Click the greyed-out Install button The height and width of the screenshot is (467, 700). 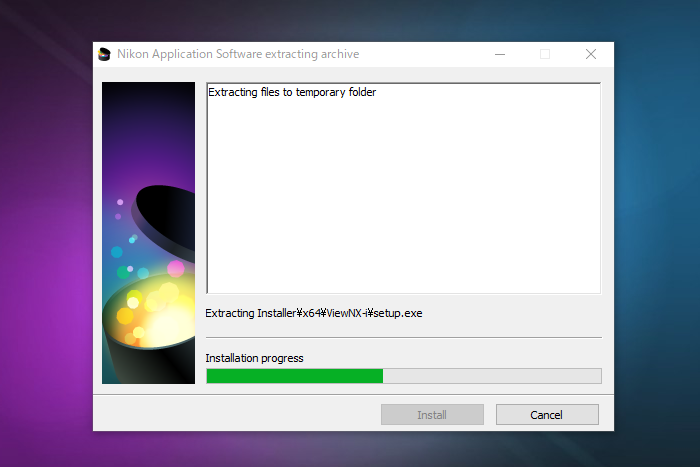point(432,415)
